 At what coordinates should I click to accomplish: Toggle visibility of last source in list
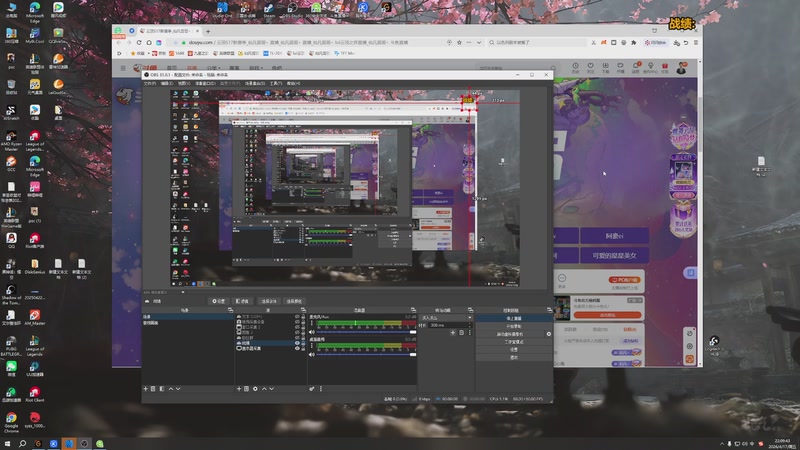(297, 348)
